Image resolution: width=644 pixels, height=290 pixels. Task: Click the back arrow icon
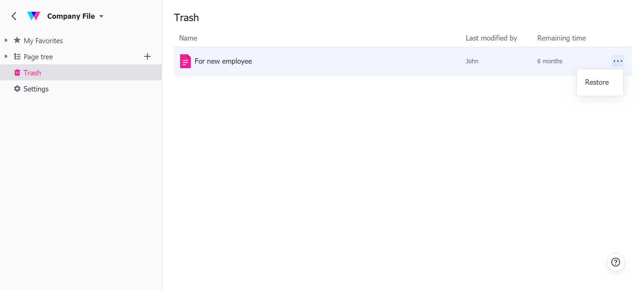pos(14,16)
